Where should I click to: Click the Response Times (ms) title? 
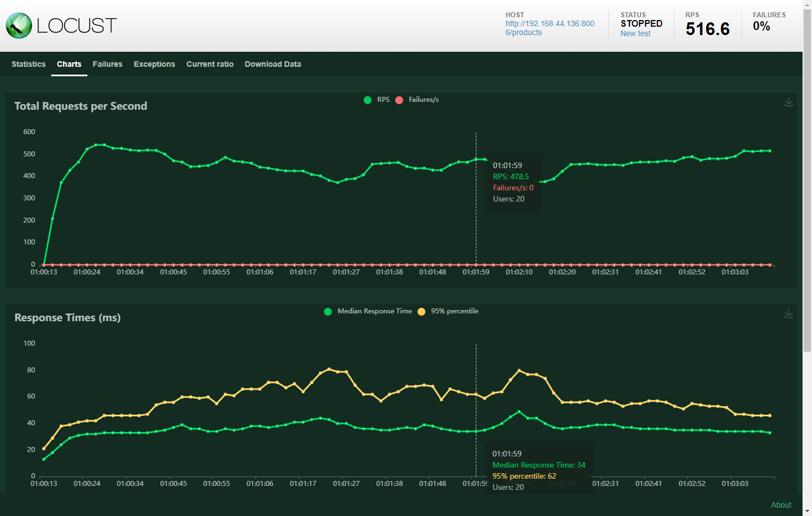pos(67,317)
